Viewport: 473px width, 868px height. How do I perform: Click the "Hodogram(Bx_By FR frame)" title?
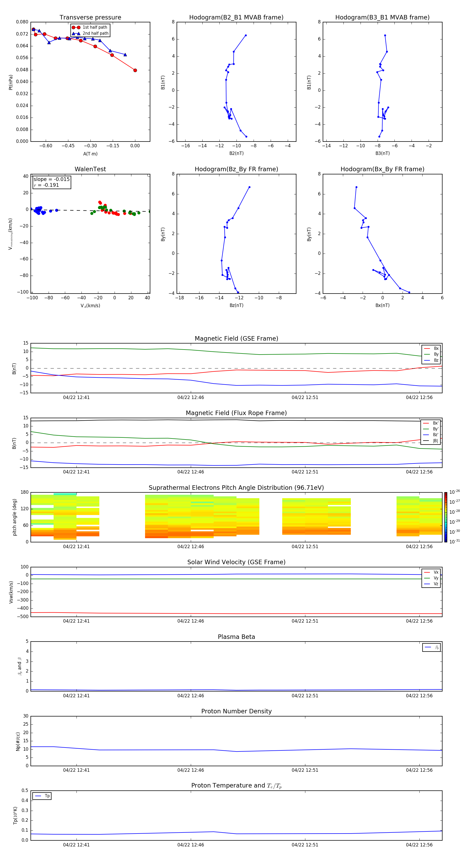[x=382, y=169]
